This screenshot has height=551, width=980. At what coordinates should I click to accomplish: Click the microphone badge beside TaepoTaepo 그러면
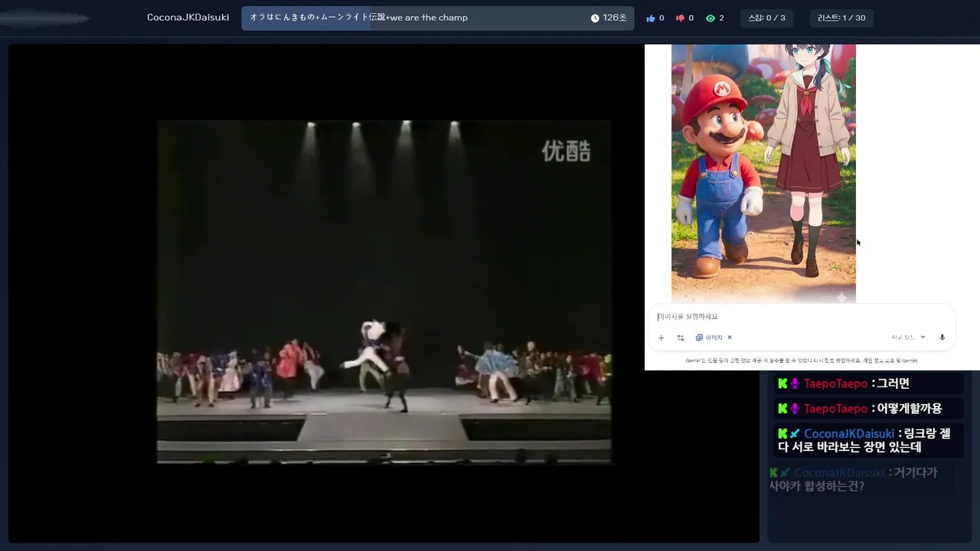tap(795, 383)
